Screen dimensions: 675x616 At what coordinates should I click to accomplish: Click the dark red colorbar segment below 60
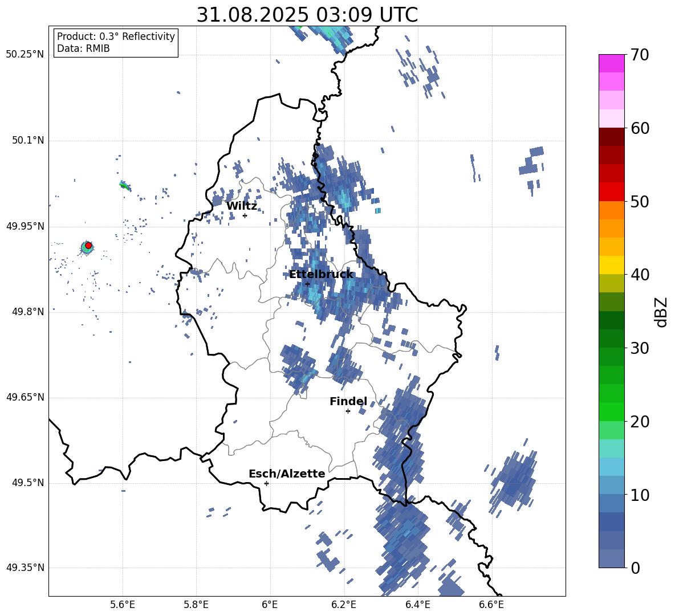click(x=611, y=137)
